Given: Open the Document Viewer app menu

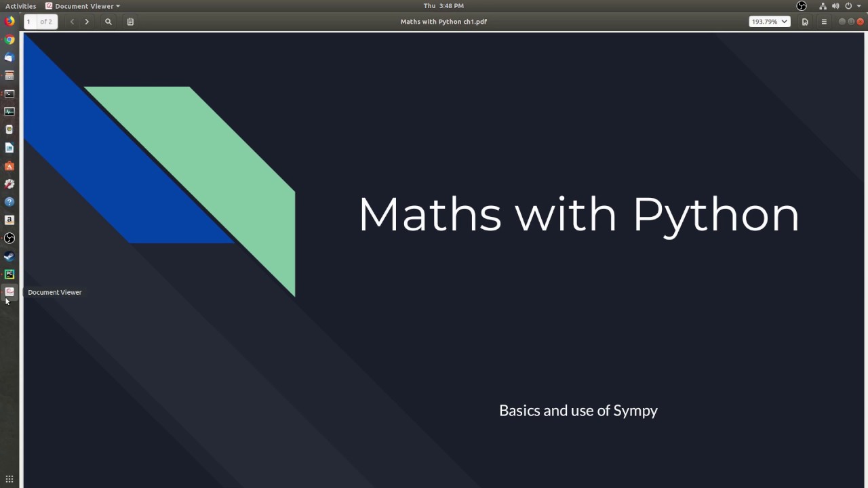Looking at the screenshot, I should click(x=83, y=6).
